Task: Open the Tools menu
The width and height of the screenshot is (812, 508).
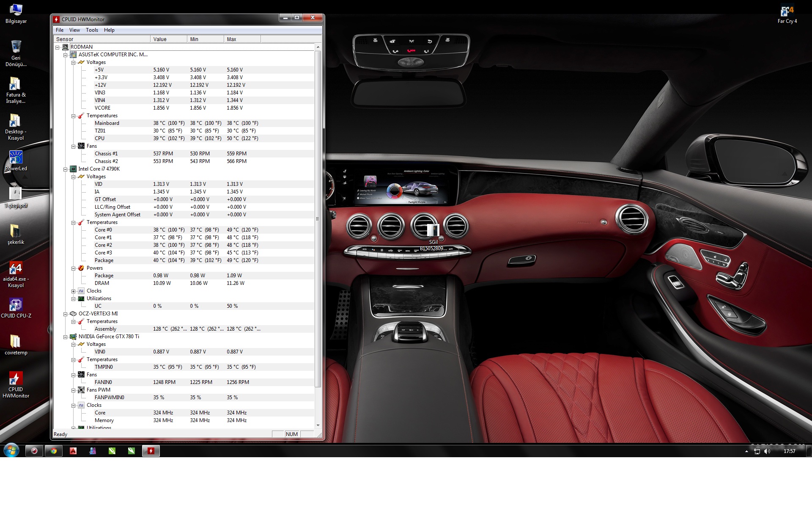Action: [92, 30]
